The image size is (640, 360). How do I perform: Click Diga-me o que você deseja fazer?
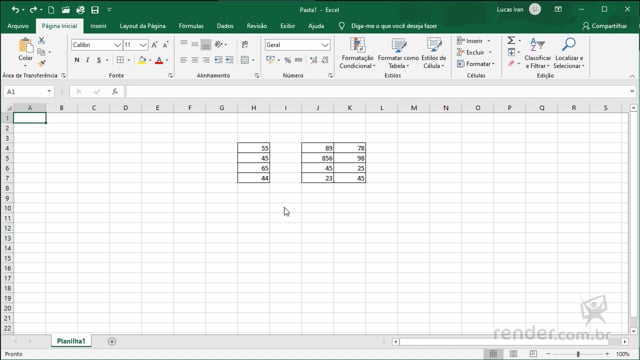coord(394,26)
